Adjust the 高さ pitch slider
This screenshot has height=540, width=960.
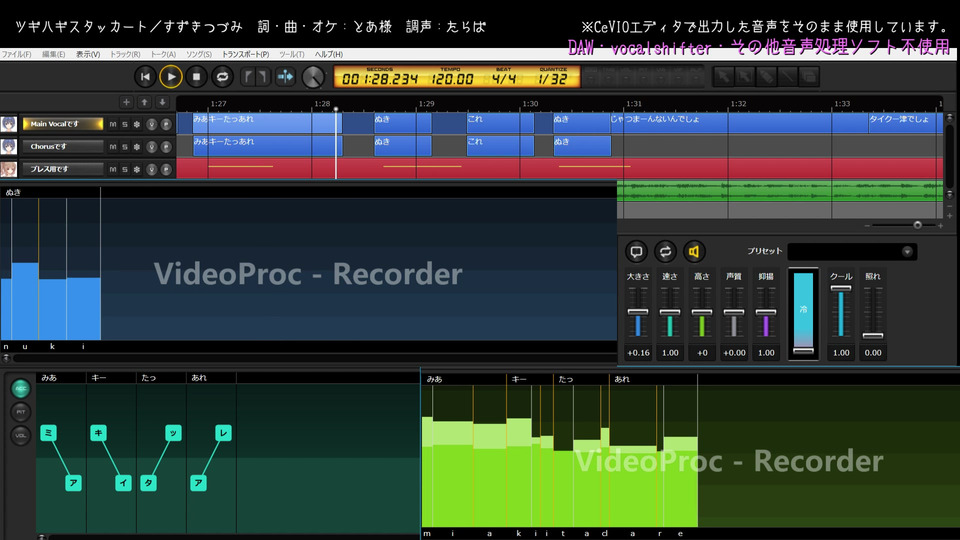[x=702, y=312]
